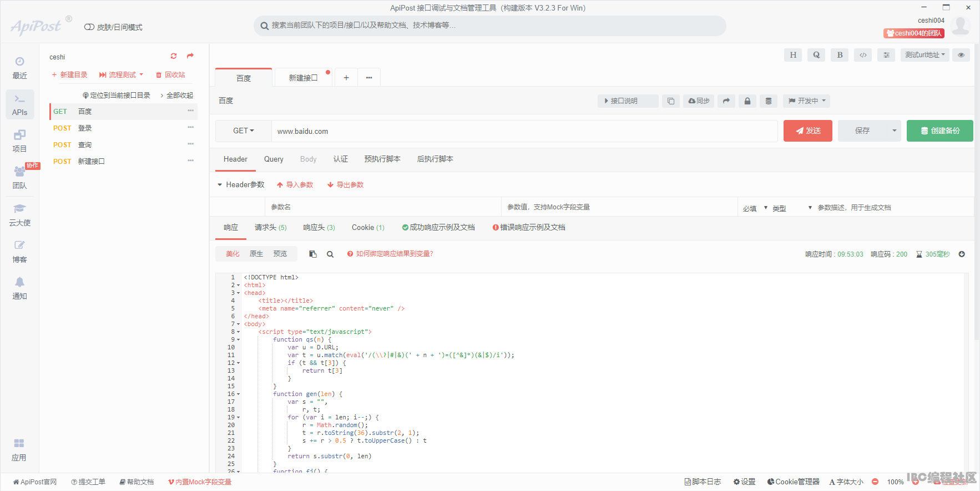The image size is (980, 491).
Task: Click the share arrow icon next to ceshi
Action: click(190, 56)
